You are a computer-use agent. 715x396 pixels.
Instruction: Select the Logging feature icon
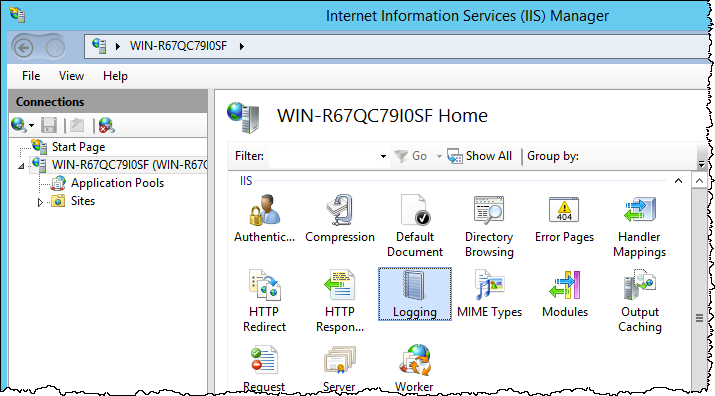[x=415, y=294]
